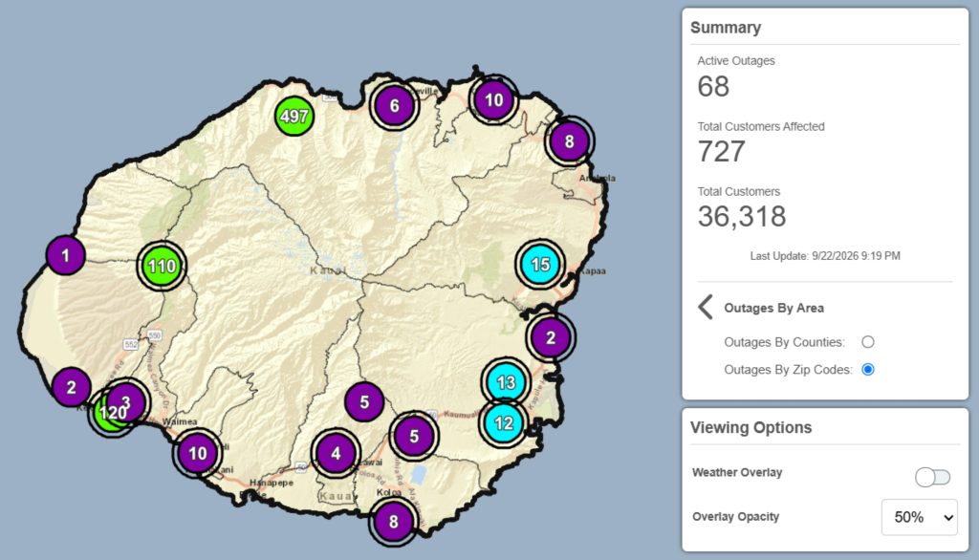Select the green 110 outage cluster marker
Image resolution: width=979 pixels, height=560 pixels.
pos(162,266)
